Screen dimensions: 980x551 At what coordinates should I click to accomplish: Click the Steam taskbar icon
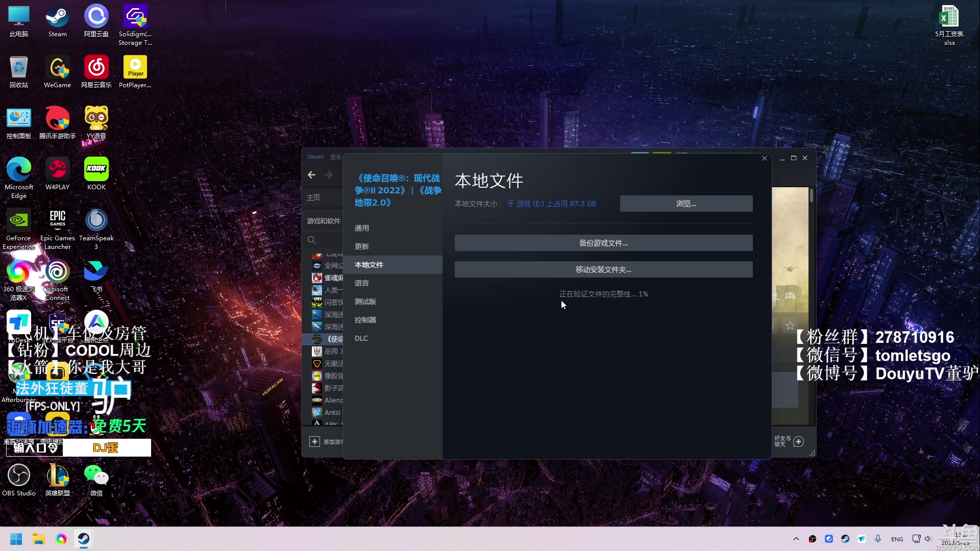pyautogui.click(x=83, y=539)
